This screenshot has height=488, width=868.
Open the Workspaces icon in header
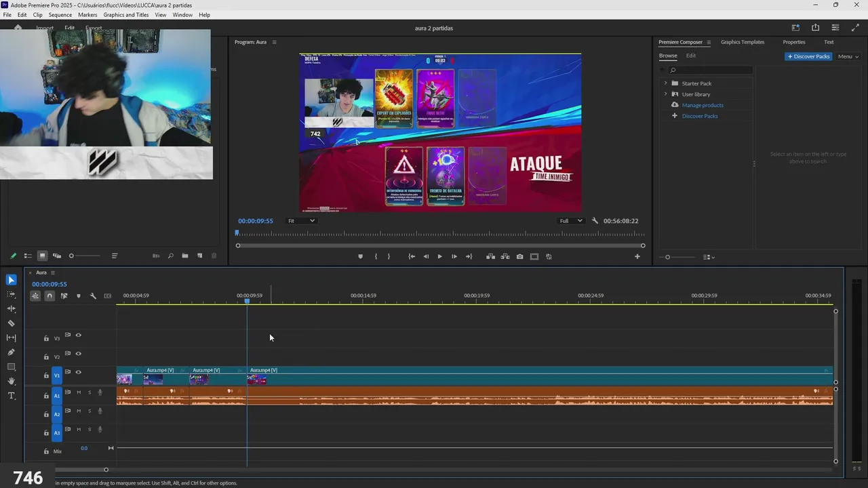(795, 28)
